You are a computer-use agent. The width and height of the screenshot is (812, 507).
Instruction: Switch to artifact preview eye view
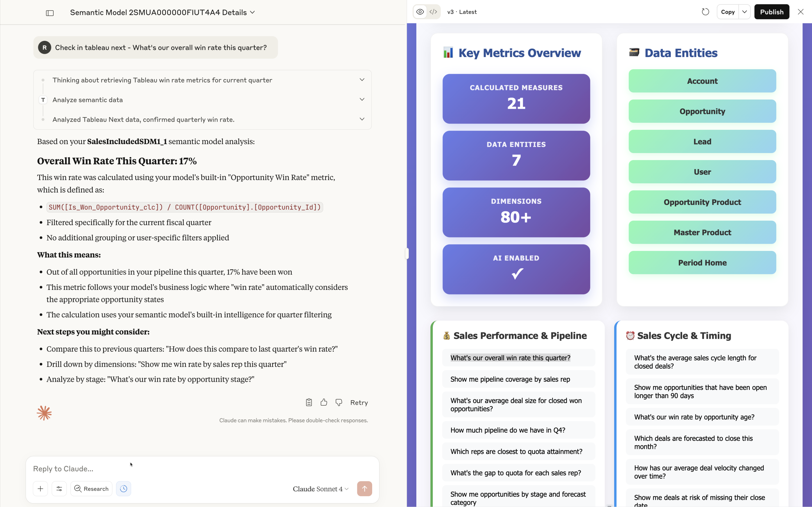click(x=420, y=12)
